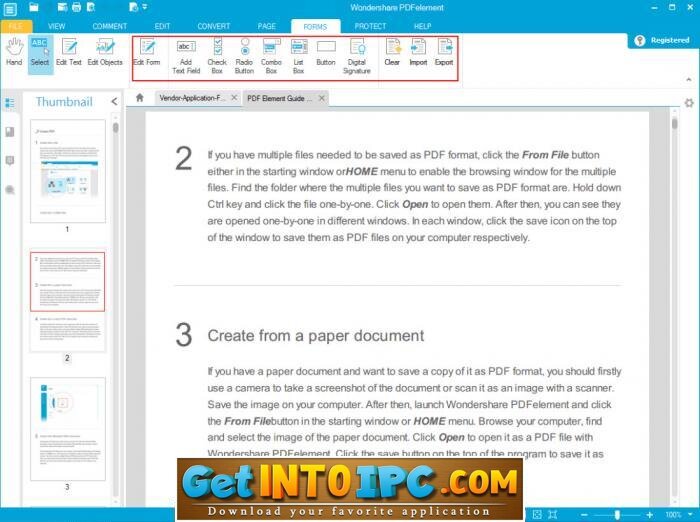Choose the Edit Objects tool
700x522 pixels.
(105, 53)
